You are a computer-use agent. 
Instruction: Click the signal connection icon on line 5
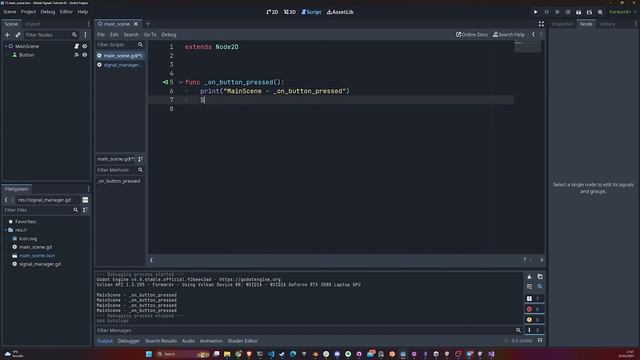(x=165, y=82)
